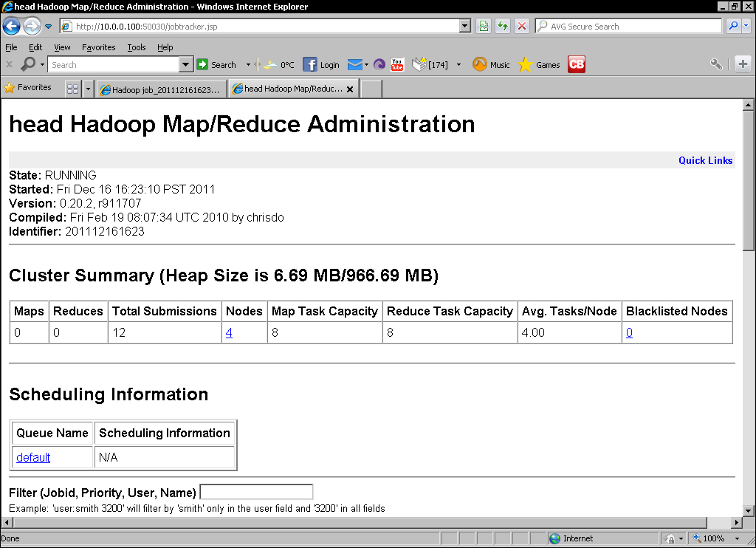
Task: Expand dropdown arrow after [174]
Action: pyautogui.click(x=458, y=65)
